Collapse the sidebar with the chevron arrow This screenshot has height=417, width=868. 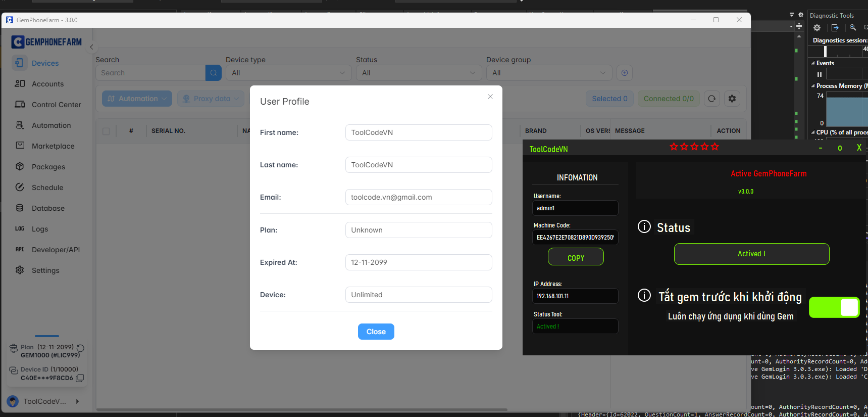tap(91, 47)
